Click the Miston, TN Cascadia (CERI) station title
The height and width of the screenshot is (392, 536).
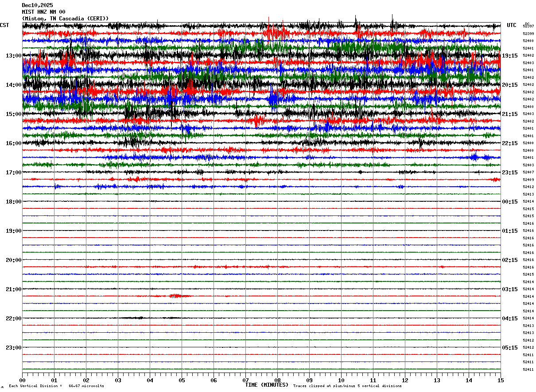(x=65, y=19)
